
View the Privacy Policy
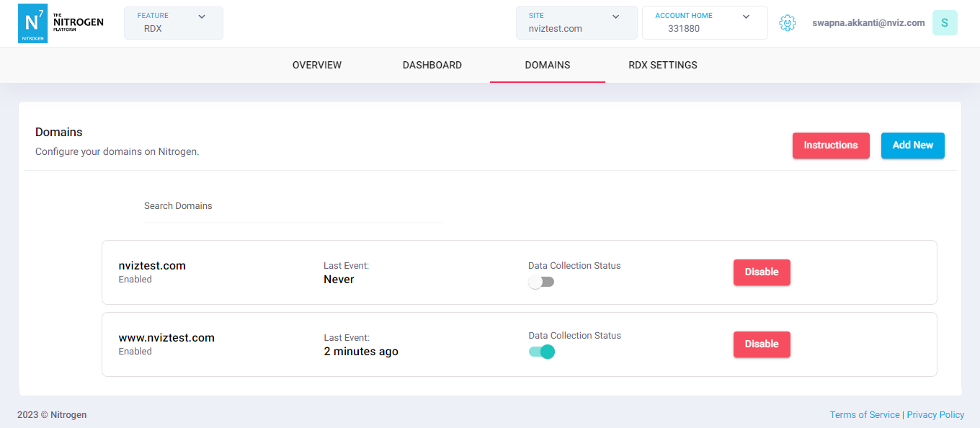(x=935, y=414)
